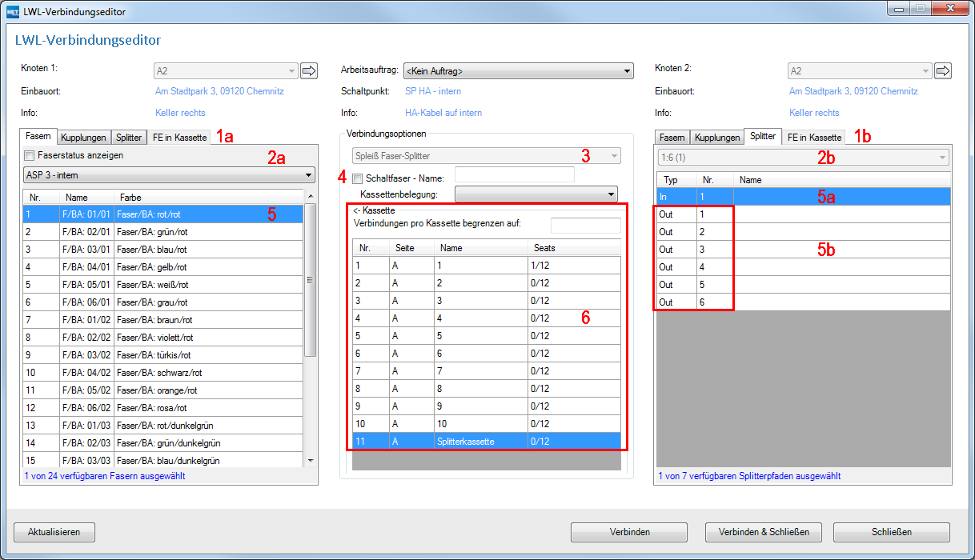Select cassette row number 5
This screenshot has width=975, height=560.
tap(487, 335)
